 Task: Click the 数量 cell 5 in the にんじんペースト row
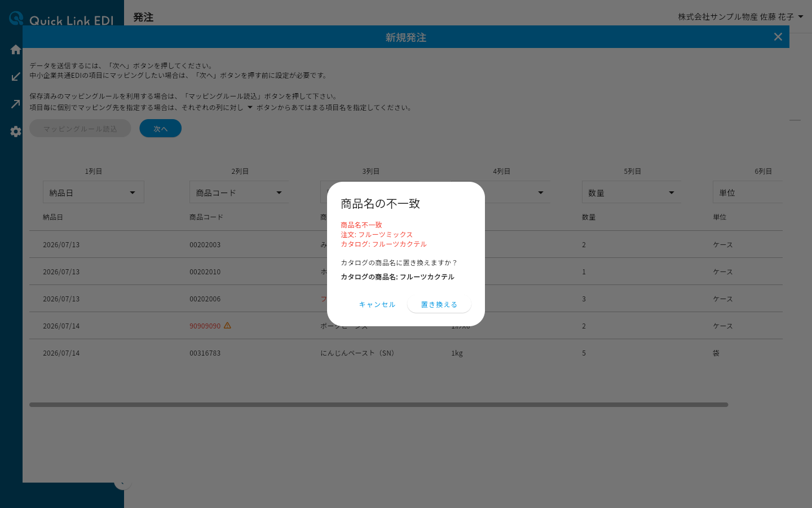(584, 353)
